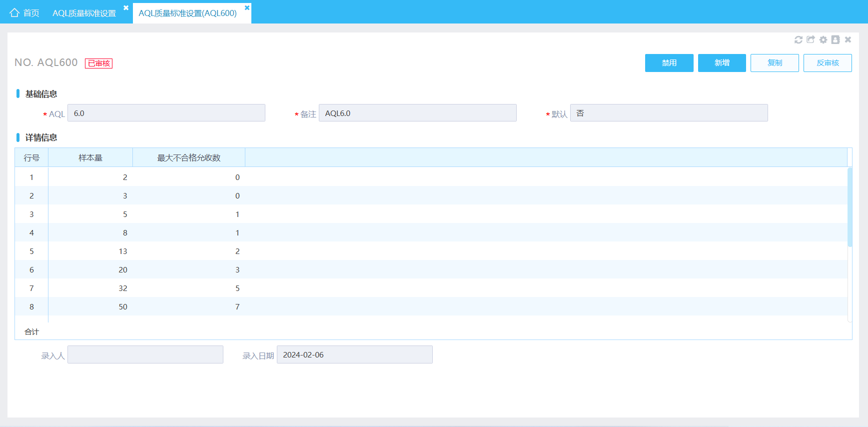Viewport: 868px width, 427px height.
Task: Click the 反审核 button
Action: pyautogui.click(x=828, y=63)
